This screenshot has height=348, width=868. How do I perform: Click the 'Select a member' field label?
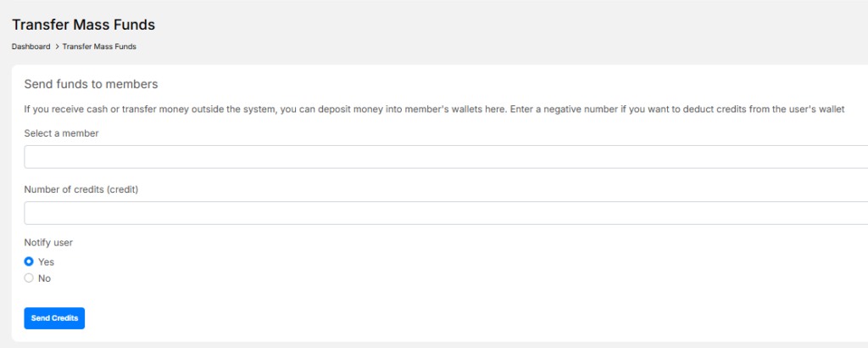(61, 133)
